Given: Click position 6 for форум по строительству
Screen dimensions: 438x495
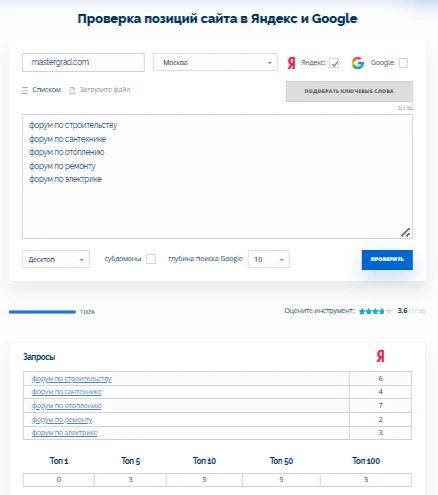Looking at the screenshot, I should 380,378.
